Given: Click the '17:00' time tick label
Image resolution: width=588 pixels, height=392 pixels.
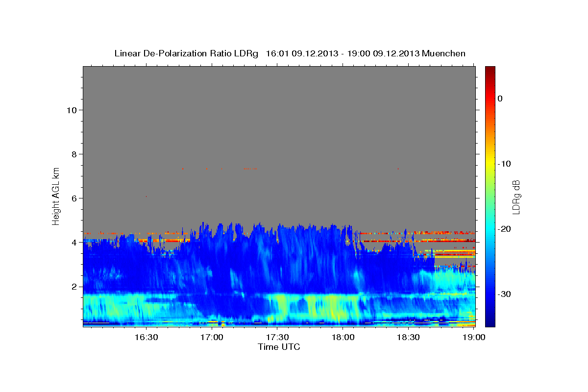Looking at the screenshot, I should 212,337.
